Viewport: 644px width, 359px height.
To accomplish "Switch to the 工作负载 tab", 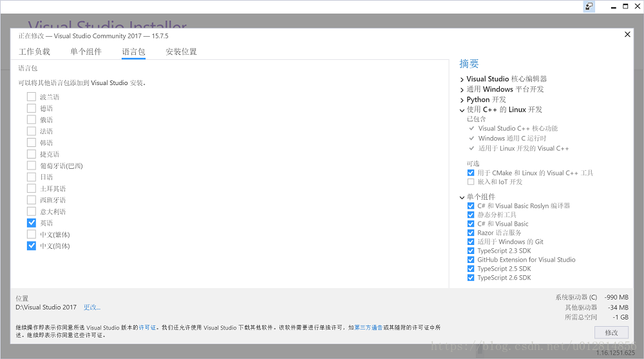I will 35,52.
